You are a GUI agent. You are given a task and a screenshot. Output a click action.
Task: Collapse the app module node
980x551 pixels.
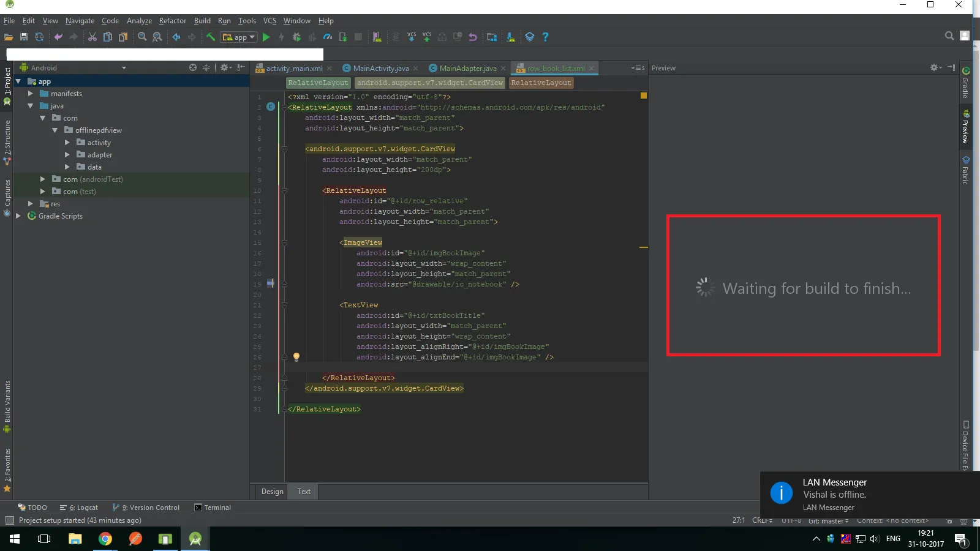(x=18, y=81)
